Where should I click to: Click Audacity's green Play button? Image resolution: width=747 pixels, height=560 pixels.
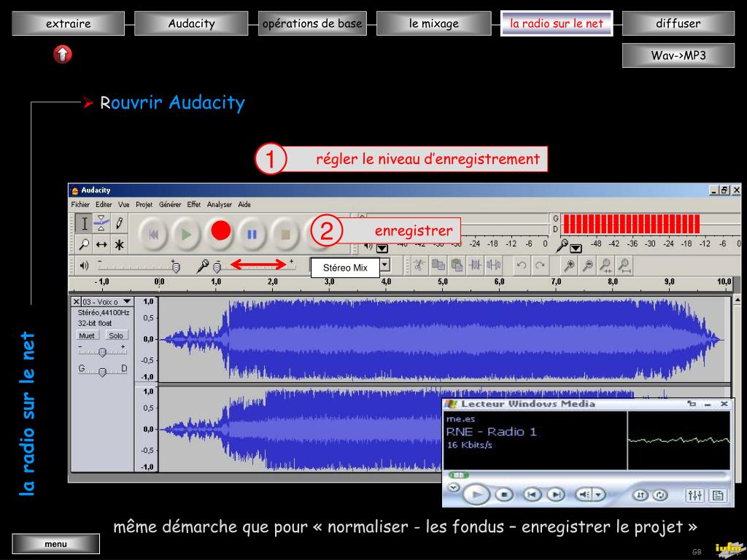pos(186,234)
